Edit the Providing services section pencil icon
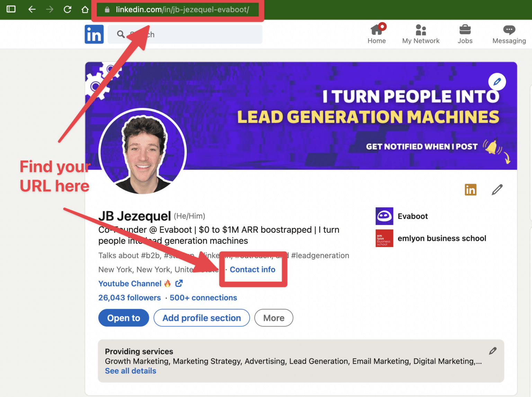 [493, 351]
